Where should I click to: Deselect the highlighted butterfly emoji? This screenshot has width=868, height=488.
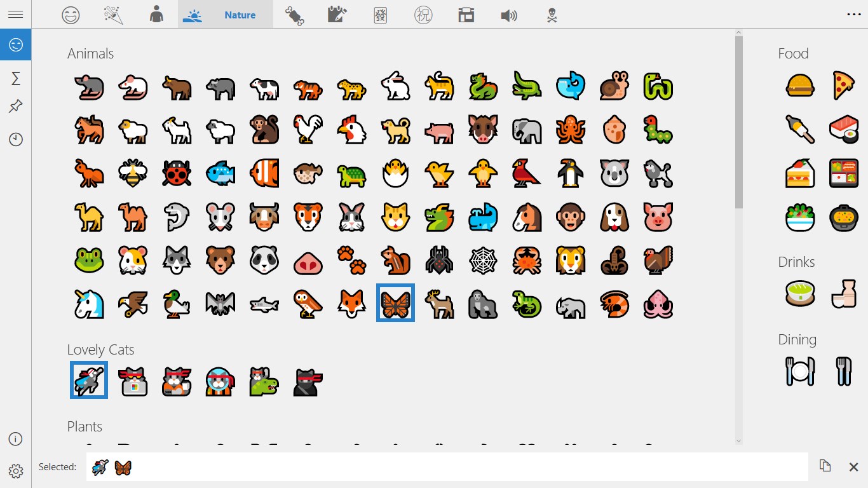point(395,303)
